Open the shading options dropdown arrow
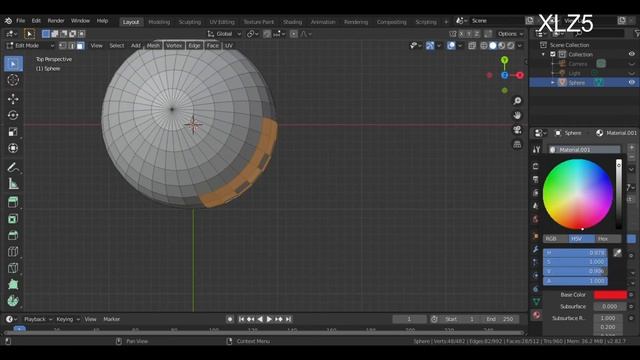 click(520, 46)
